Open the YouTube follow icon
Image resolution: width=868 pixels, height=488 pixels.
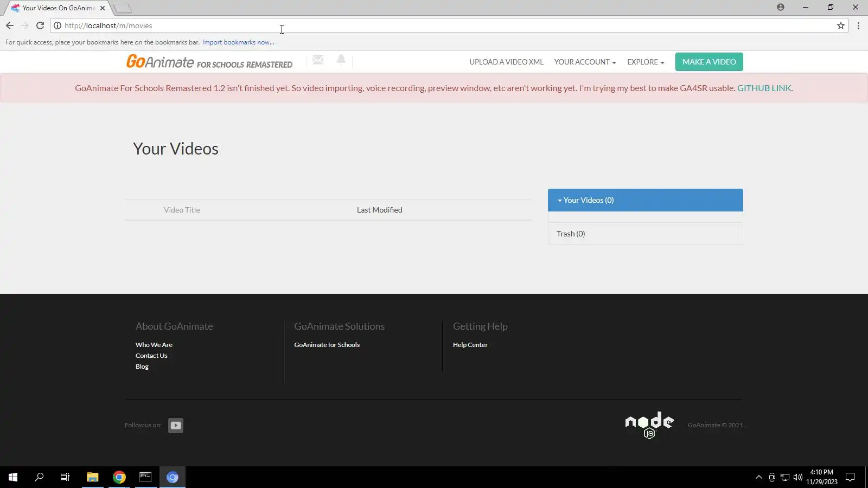pyautogui.click(x=176, y=426)
